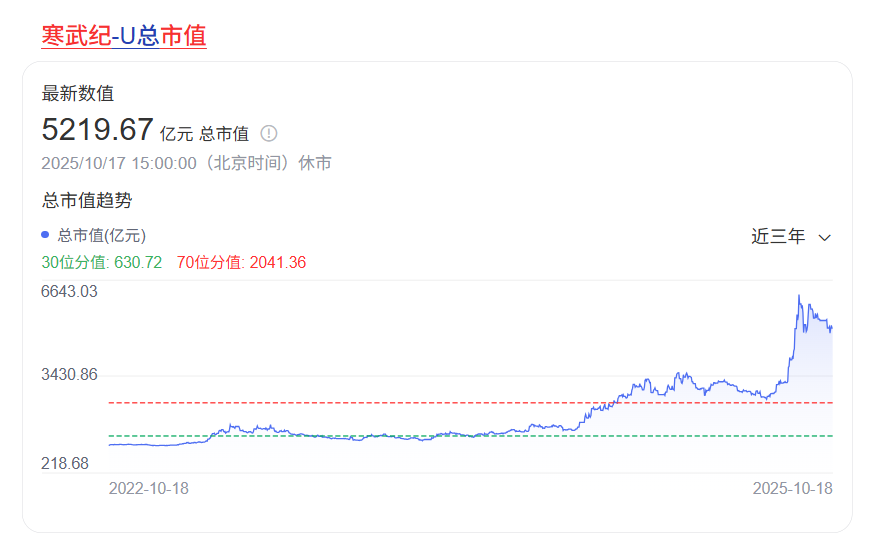Viewport: 880px width, 547px height.
Task: Select the 30位分值: 630.72 label
Action: pos(102,263)
